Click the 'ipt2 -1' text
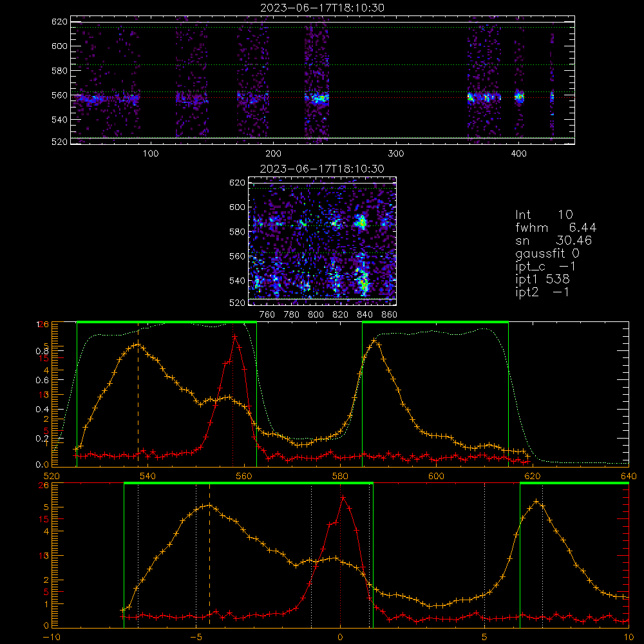Screen dimensions: 644x644 pyautogui.click(x=542, y=292)
